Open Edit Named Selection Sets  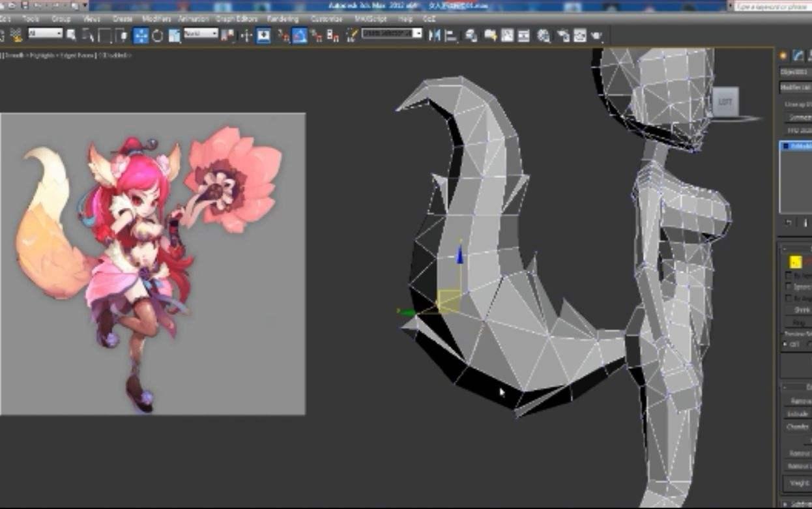[x=352, y=35]
